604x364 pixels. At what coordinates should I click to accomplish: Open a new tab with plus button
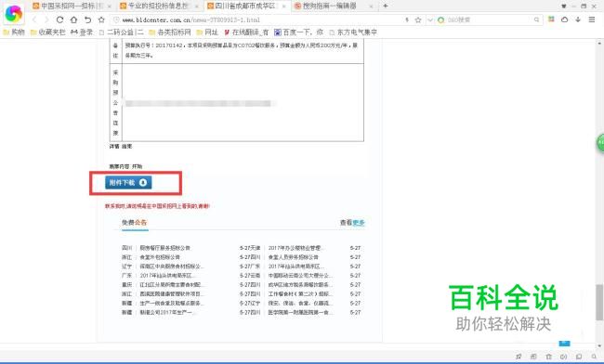tap(386, 6)
